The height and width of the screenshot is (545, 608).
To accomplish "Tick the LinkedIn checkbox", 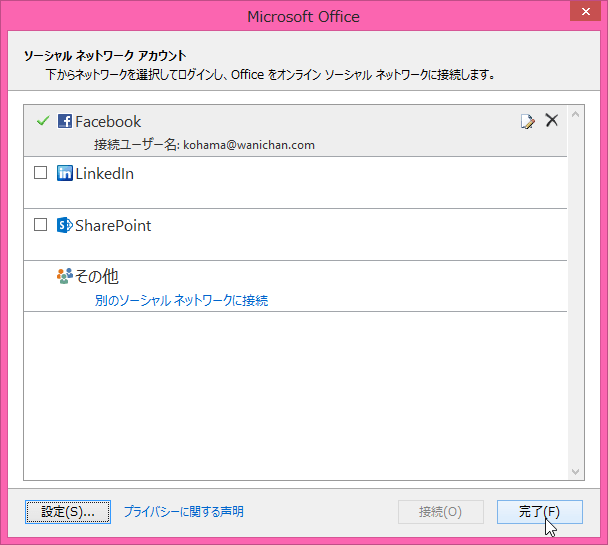I will (x=41, y=173).
